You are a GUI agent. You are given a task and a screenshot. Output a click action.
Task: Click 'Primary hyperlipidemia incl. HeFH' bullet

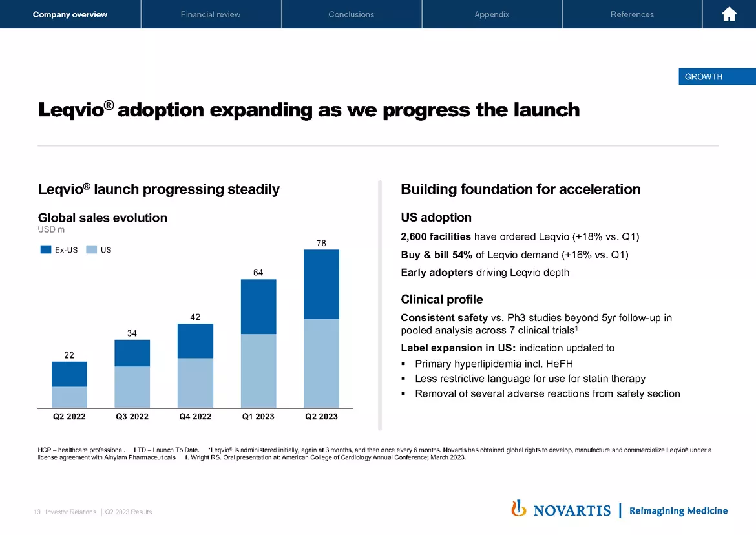point(494,364)
